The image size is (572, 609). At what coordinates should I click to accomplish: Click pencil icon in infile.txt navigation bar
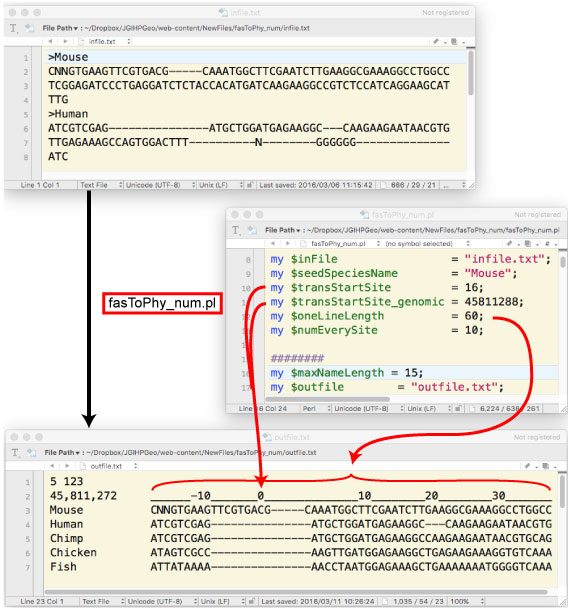436,42
